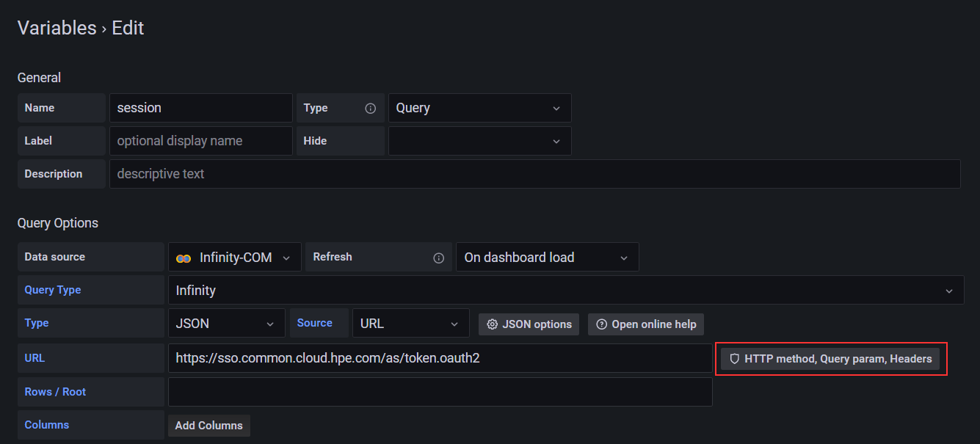Viewport: 980px width, 444px height.
Task: Click the Infinity-COM data source icon
Action: click(x=184, y=257)
